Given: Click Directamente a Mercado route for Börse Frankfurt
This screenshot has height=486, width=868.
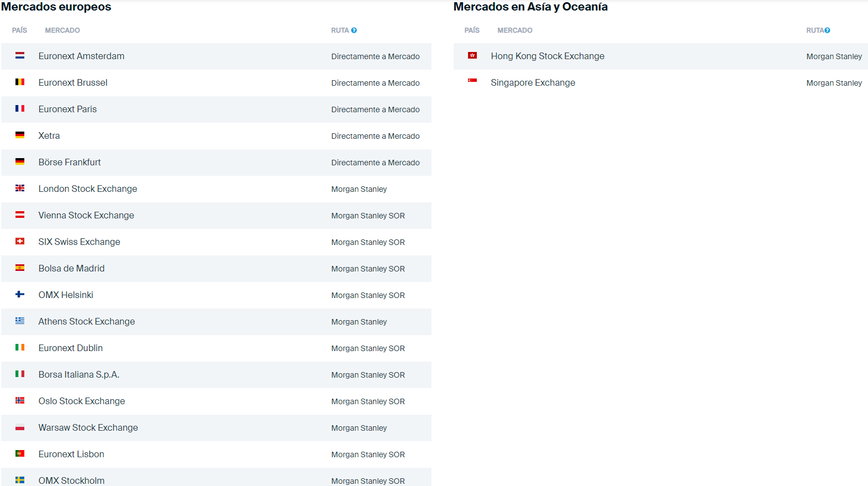Looking at the screenshot, I should (375, 163).
